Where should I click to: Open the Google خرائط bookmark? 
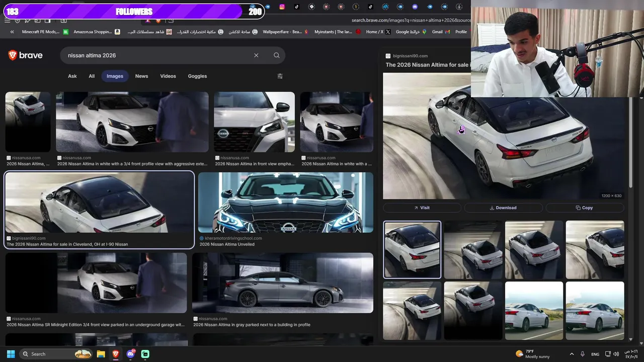tap(411, 32)
